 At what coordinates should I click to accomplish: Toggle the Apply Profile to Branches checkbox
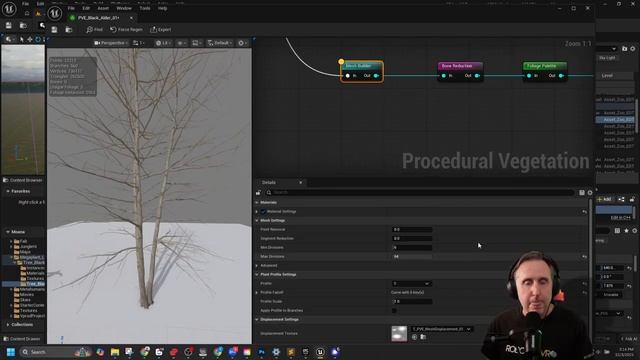(394, 310)
